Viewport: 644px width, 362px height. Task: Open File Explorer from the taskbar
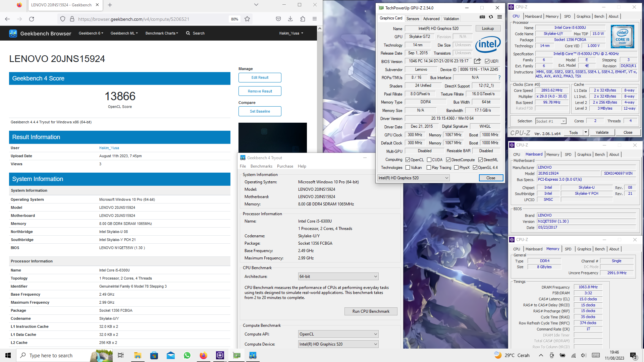coord(138,355)
